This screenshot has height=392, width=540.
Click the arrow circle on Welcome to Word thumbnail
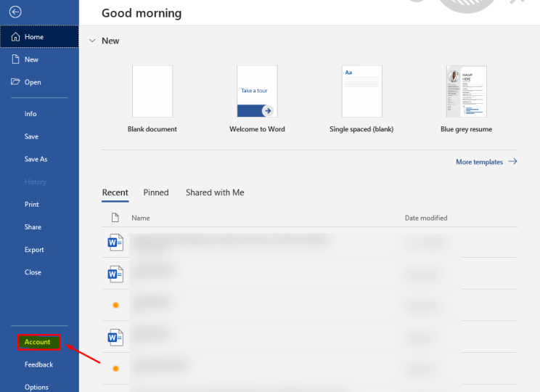pos(268,110)
